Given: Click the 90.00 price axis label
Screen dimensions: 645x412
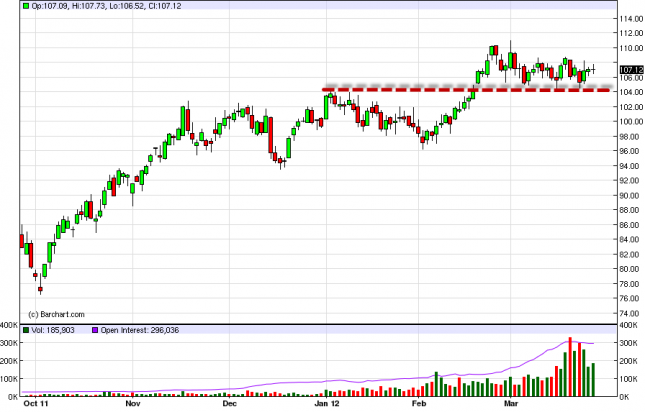Looking at the screenshot, I should point(631,195).
